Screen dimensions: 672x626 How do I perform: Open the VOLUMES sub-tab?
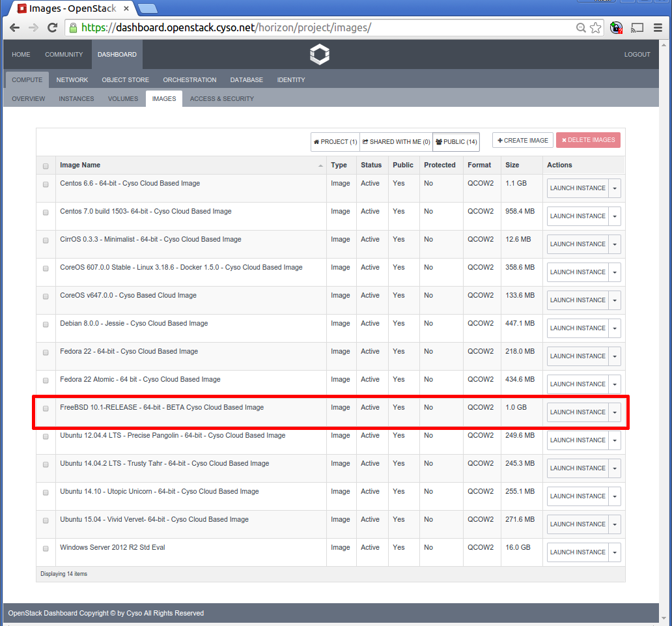click(x=123, y=98)
